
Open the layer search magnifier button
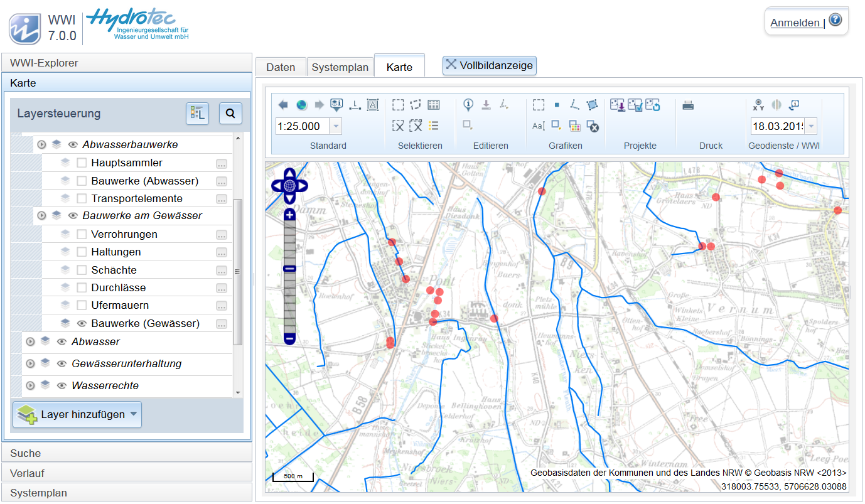click(230, 114)
